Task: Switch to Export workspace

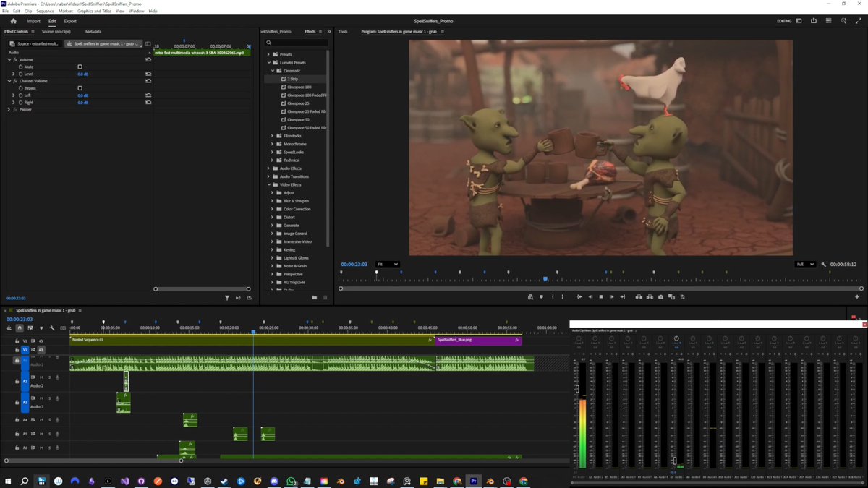Action: [x=70, y=21]
